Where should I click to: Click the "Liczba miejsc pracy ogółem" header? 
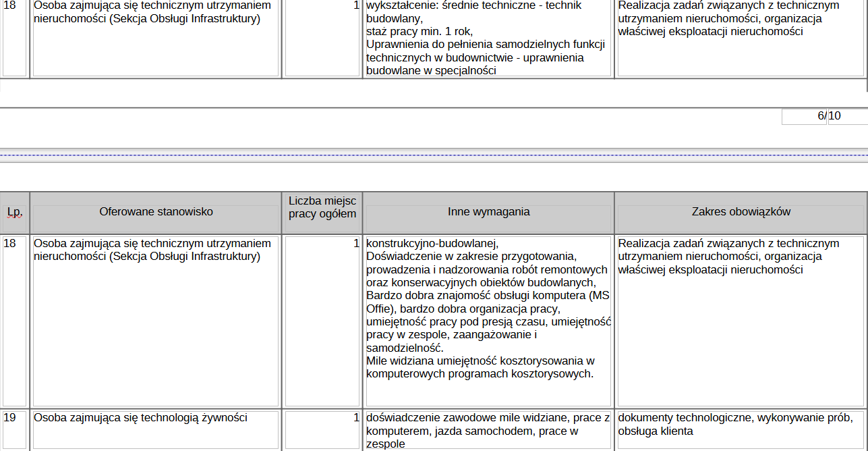pos(322,207)
